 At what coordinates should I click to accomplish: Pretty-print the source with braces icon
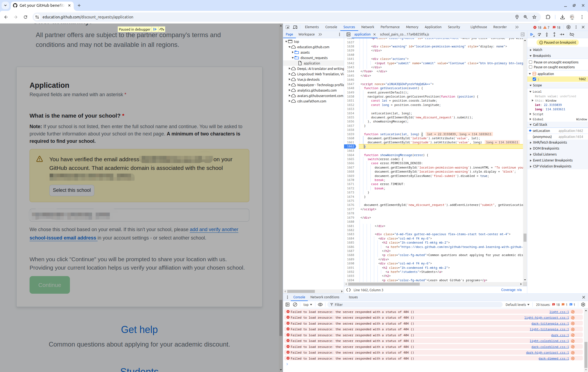[x=348, y=290]
